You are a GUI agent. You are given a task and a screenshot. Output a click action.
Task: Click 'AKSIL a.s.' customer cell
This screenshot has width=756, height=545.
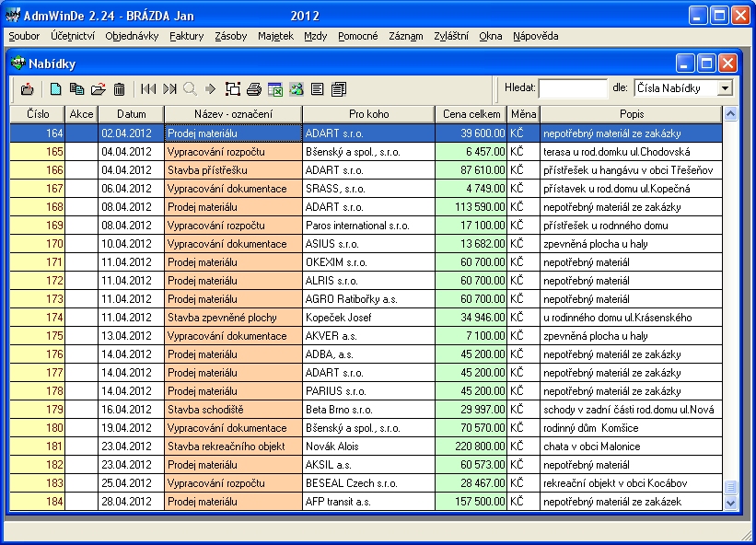click(x=368, y=465)
